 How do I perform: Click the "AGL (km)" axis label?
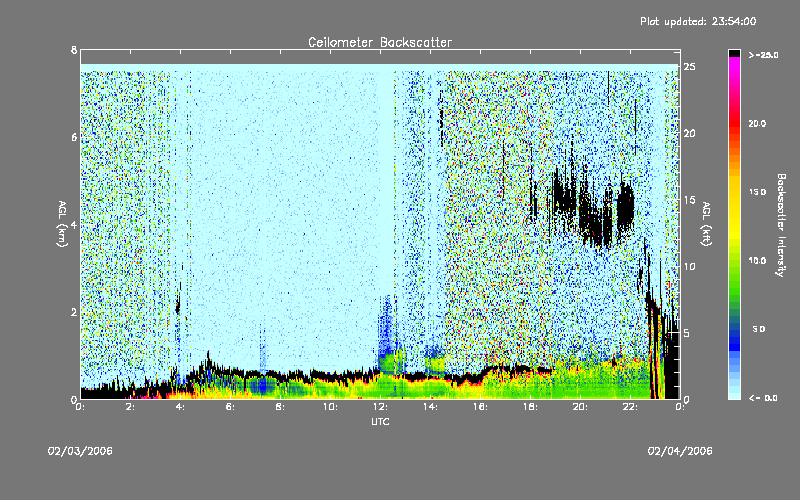click(62, 224)
